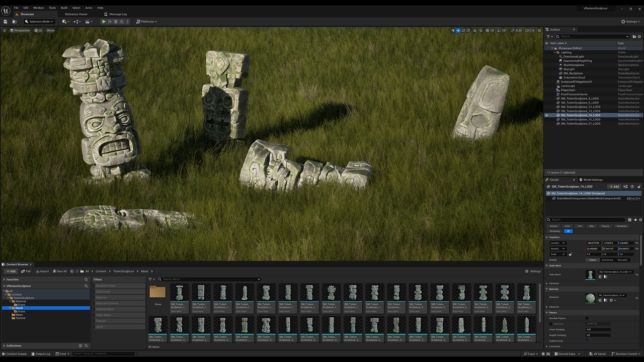
Task: Browse to static mesh in Content Browser
Action: [x=605, y=277]
